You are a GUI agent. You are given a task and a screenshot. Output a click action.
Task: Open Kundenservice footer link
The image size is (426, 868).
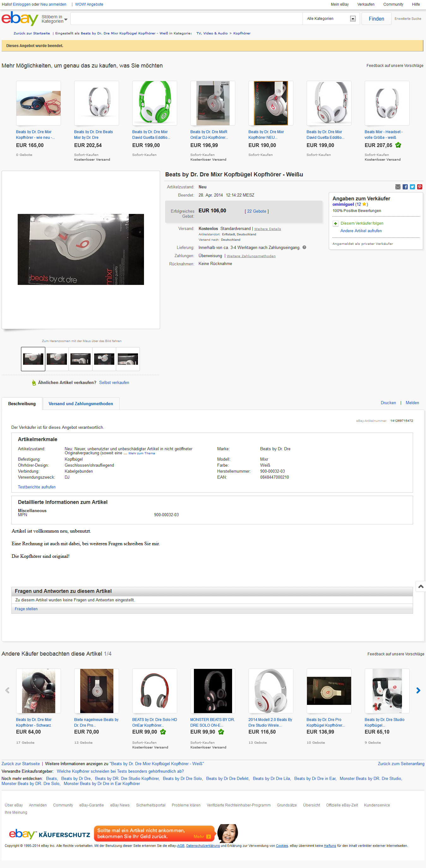point(377,805)
